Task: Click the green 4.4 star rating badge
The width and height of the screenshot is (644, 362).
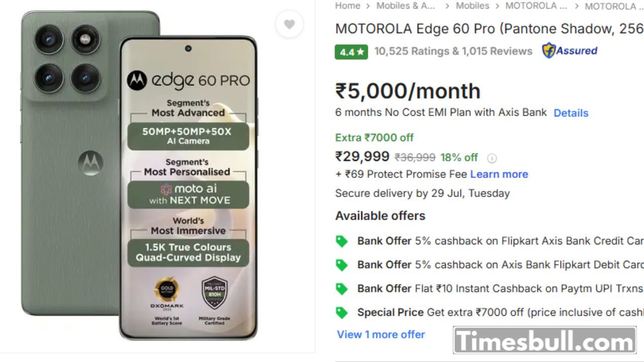Action: 351,52
